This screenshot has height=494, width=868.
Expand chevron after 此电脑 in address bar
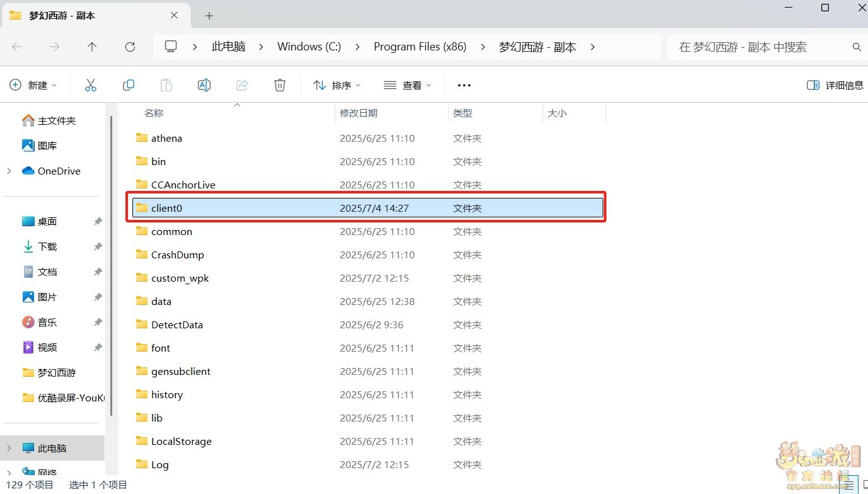[x=261, y=47]
